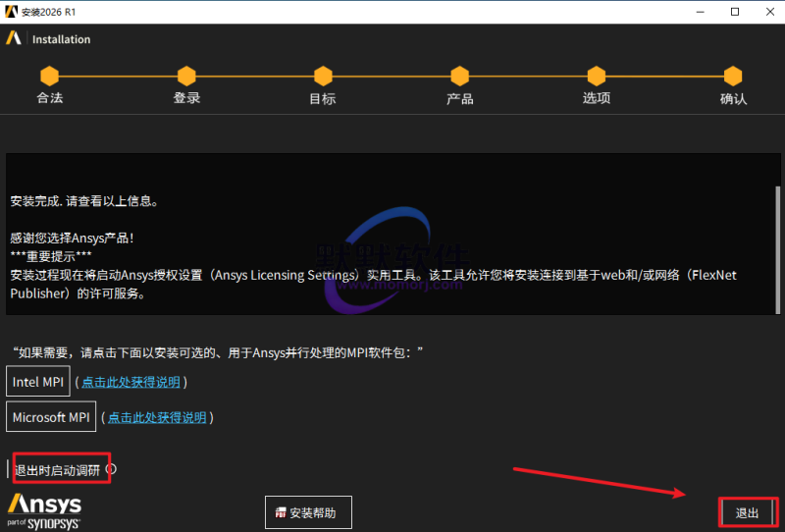Open the Intel MPI 点击此处获得说明 link
Image resolution: width=785 pixels, height=532 pixels.
tap(131, 382)
